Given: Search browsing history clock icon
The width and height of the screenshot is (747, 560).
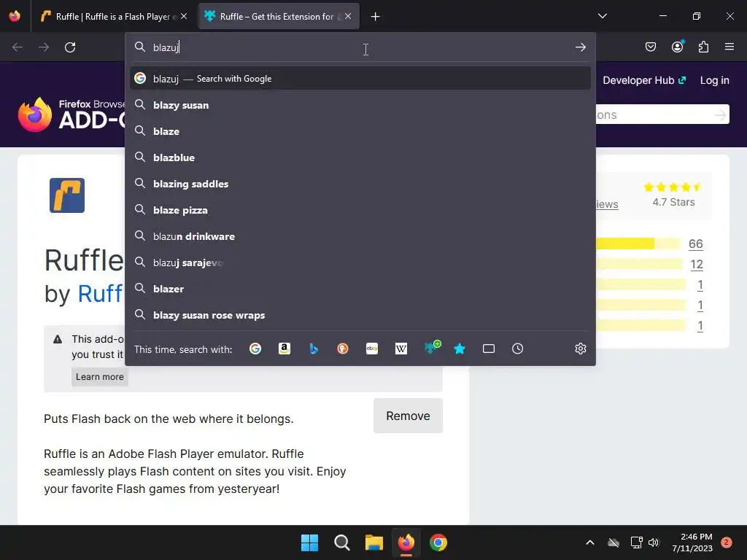Looking at the screenshot, I should [x=518, y=349].
